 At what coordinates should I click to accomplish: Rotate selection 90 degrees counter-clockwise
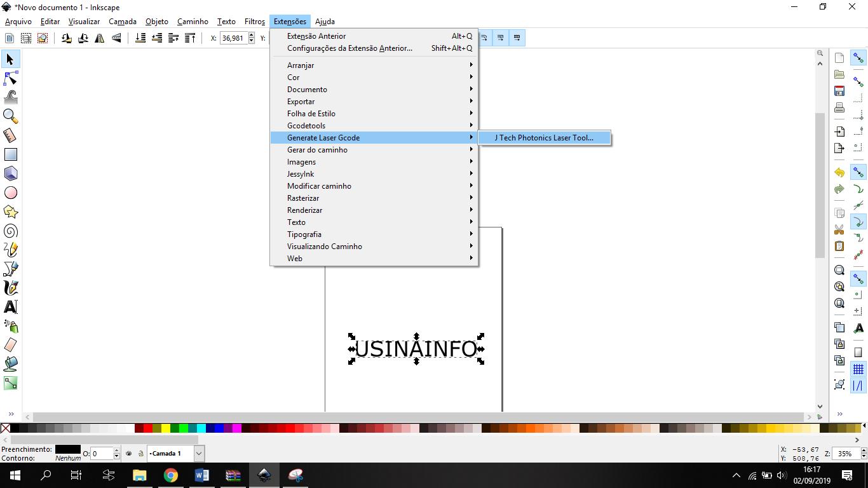67,38
